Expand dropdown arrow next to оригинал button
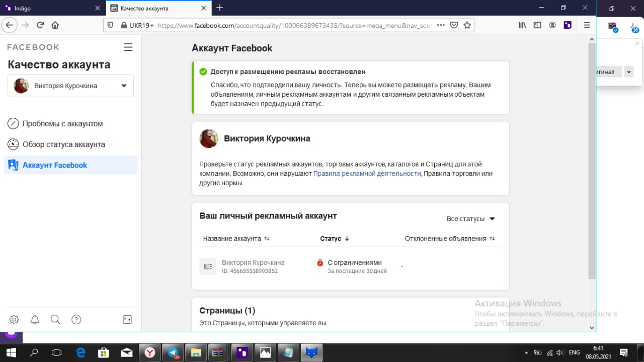Image resolution: width=644 pixels, height=362 pixels. click(x=629, y=71)
